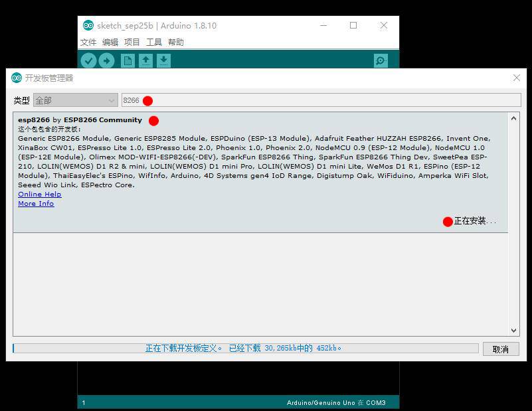Open the 项目 menu
The image size is (532, 411).
point(132,42)
